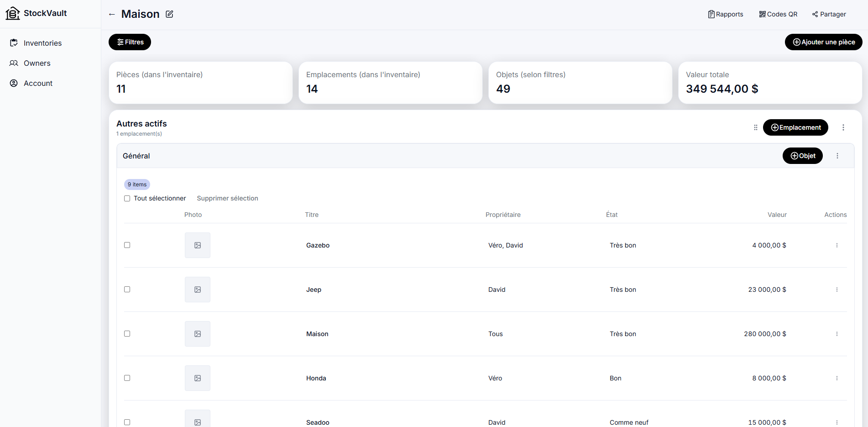Open the three-dot menu for Autres actifs

pyautogui.click(x=843, y=127)
